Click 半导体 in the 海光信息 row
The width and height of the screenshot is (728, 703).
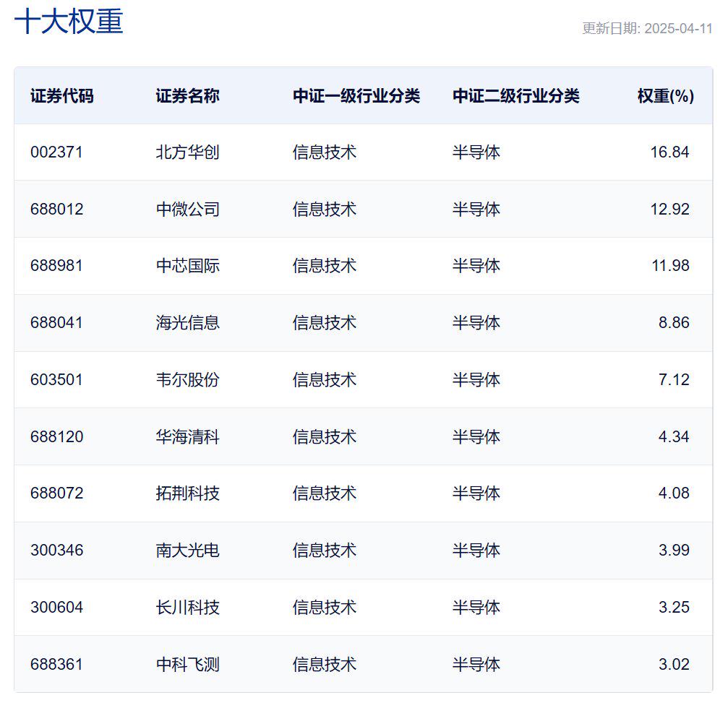pyautogui.click(x=476, y=323)
